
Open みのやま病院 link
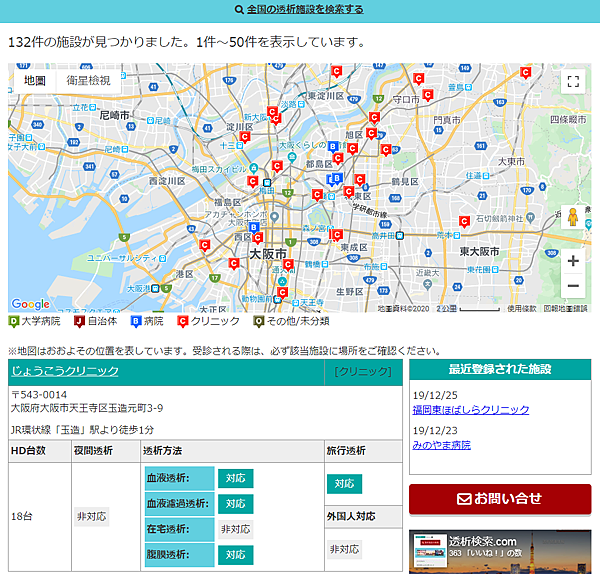(442, 445)
